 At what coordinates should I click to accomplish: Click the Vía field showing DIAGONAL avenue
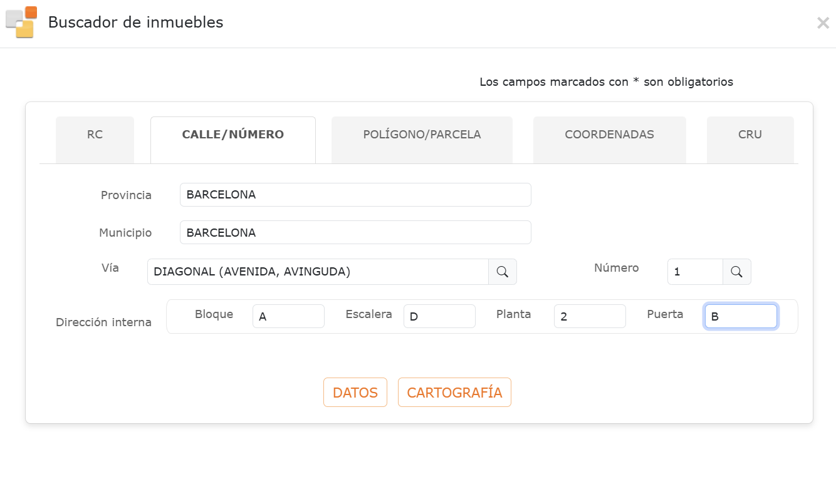tap(317, 272)
